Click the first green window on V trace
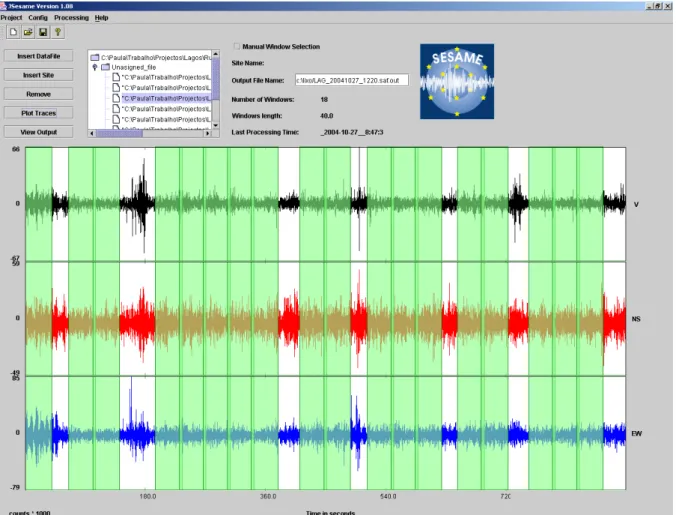676x515 pixels. (39, 204)
